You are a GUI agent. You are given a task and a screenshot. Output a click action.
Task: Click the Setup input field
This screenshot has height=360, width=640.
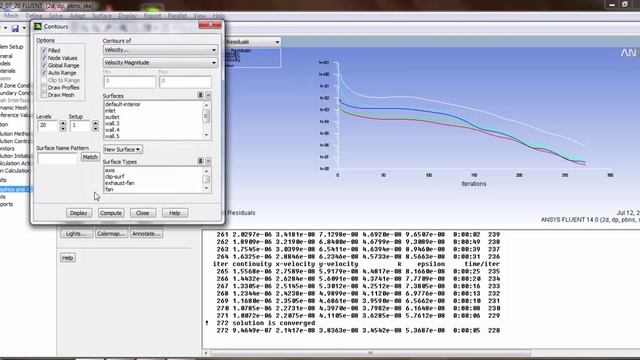pyautogui.click(x=80, y=126)
